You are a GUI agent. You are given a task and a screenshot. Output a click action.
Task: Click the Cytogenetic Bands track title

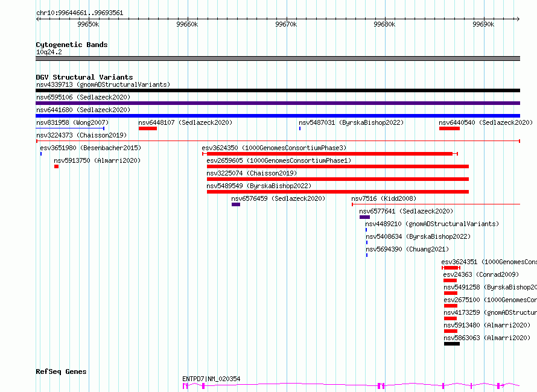tap(72, 45)
